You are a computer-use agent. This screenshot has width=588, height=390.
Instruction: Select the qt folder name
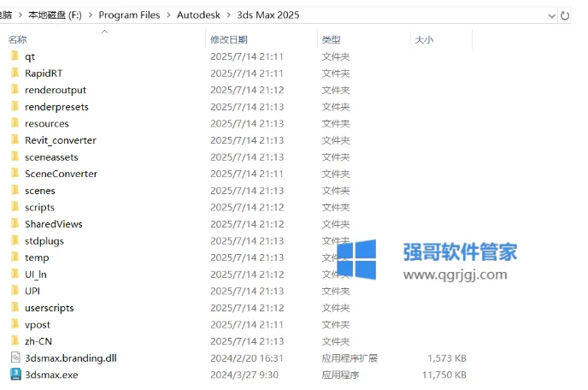click(x=30, y=56)
